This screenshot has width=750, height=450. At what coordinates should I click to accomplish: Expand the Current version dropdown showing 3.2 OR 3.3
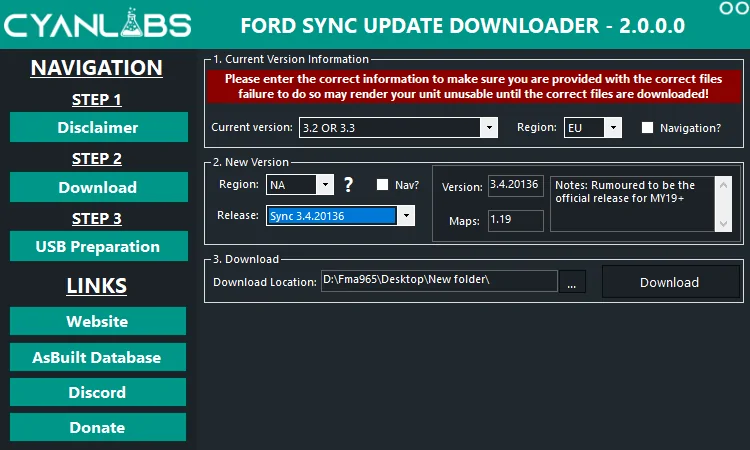pyautogui.click(x=489, y=128)
